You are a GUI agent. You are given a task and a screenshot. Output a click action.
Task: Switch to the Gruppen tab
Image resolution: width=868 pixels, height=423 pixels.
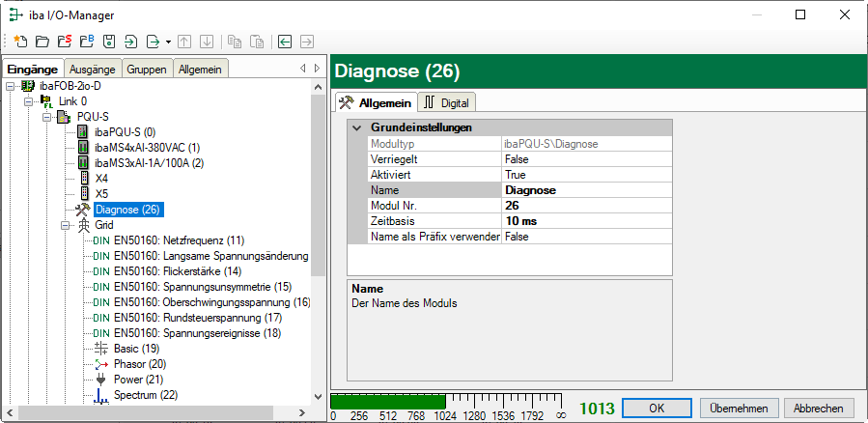pos(146,69)
